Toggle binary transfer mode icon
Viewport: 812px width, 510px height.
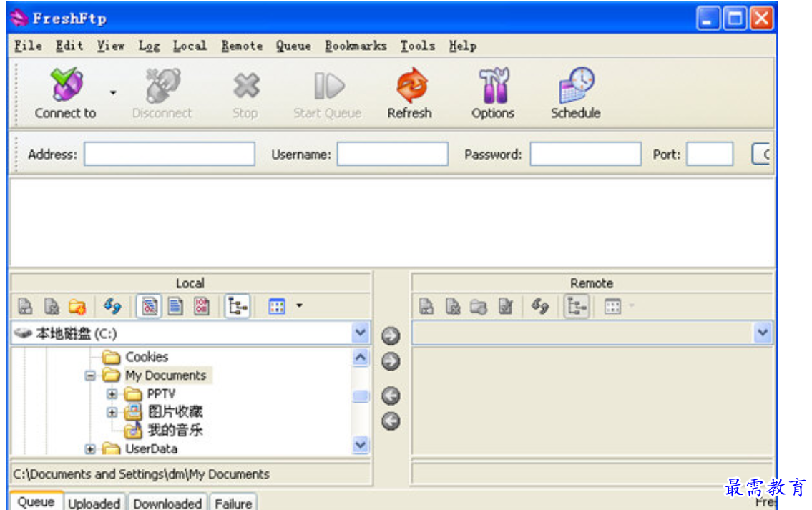(202, 306)
